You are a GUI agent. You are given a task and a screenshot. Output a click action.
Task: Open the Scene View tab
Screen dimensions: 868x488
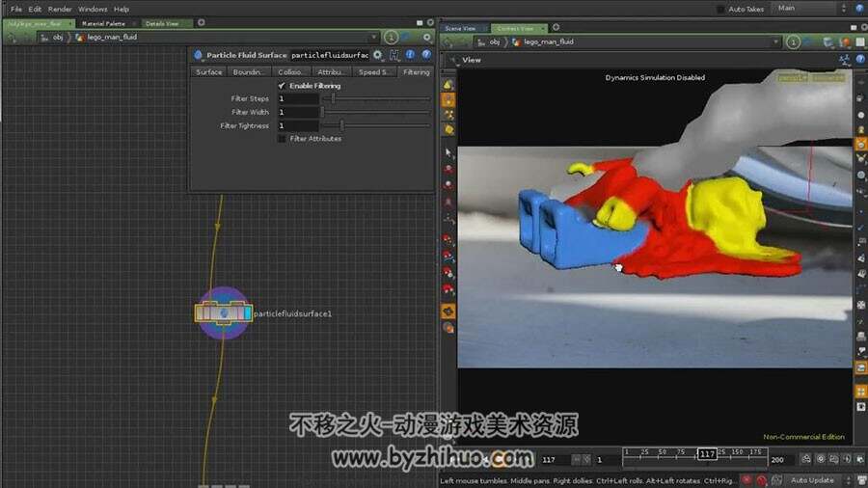point(461,28)
